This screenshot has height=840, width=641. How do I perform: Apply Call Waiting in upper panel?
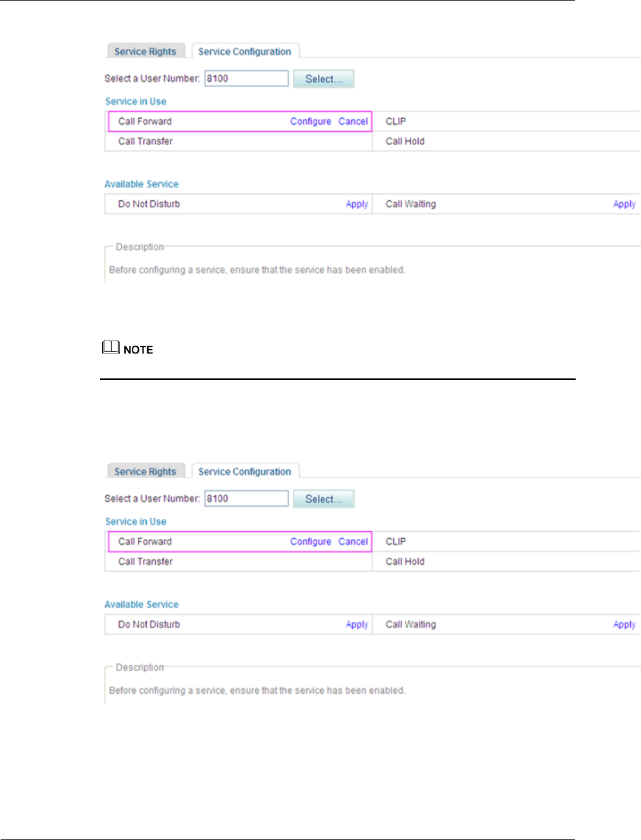pyautogui.click(x=624, y=204)
